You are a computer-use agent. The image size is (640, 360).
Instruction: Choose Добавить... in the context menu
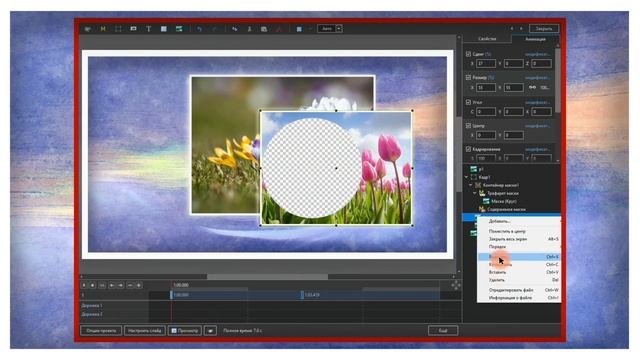tap(519, 221)
